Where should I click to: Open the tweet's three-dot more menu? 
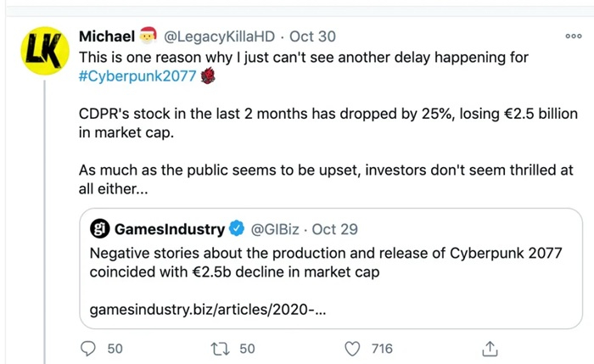pos(574,36)
